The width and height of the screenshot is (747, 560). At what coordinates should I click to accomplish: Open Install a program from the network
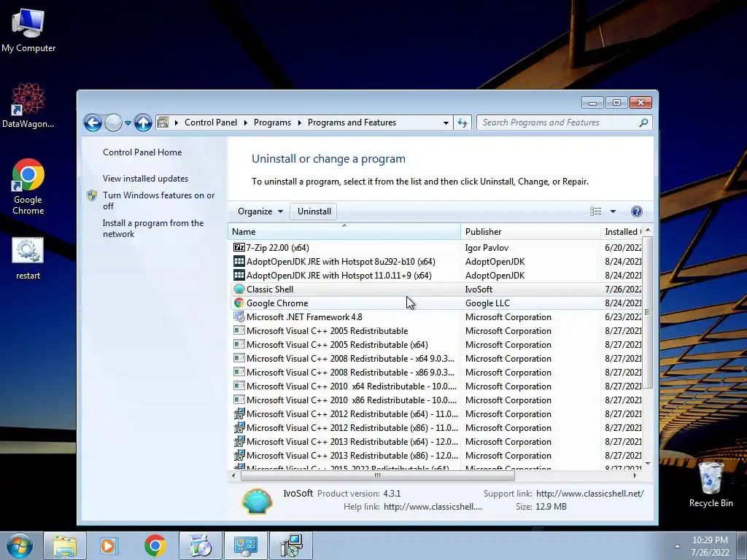[153, 228]
